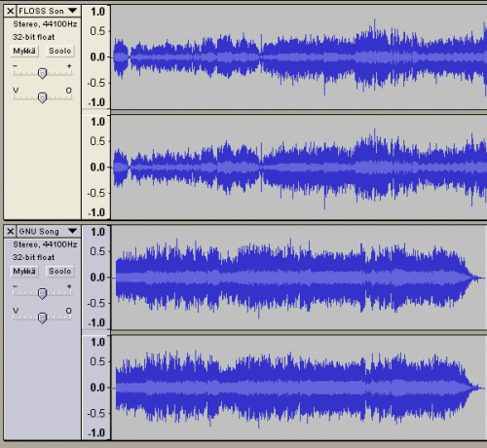The width and height of the screenshot is (487, 448).
Task: Solo the GNU Song track with Soolo
Action: coord(59,271)
